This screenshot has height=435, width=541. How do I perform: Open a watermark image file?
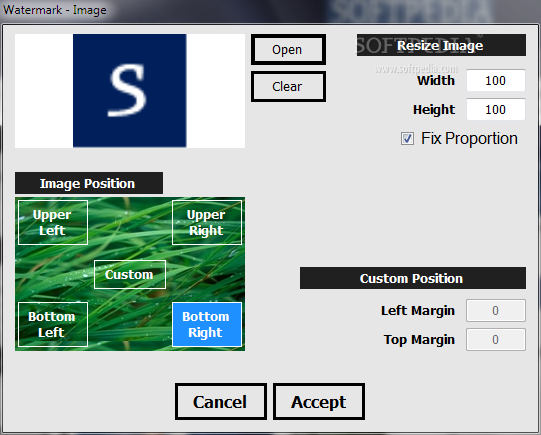coord(288,49)
